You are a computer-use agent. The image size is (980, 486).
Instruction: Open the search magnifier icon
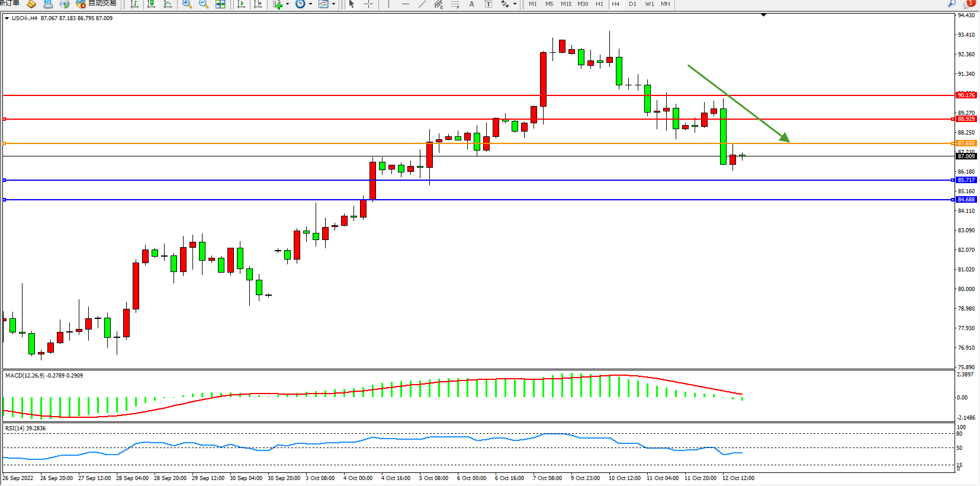pos(952,4)
